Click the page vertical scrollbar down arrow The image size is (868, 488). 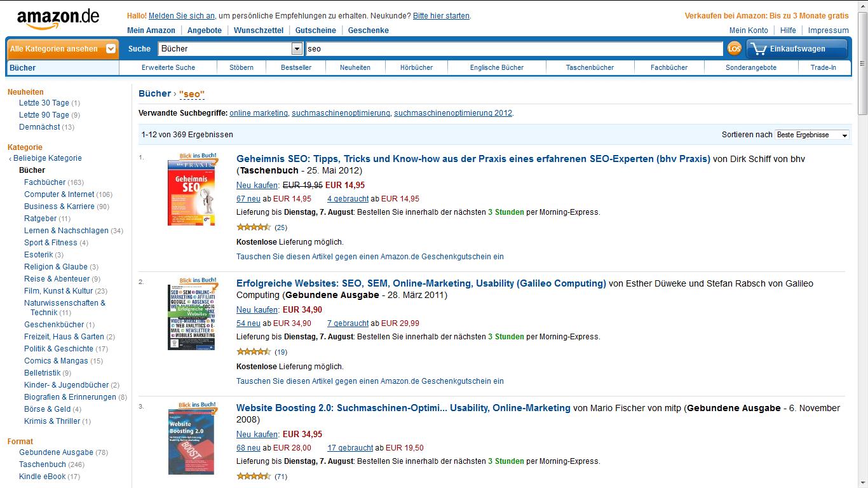(862, 483)
